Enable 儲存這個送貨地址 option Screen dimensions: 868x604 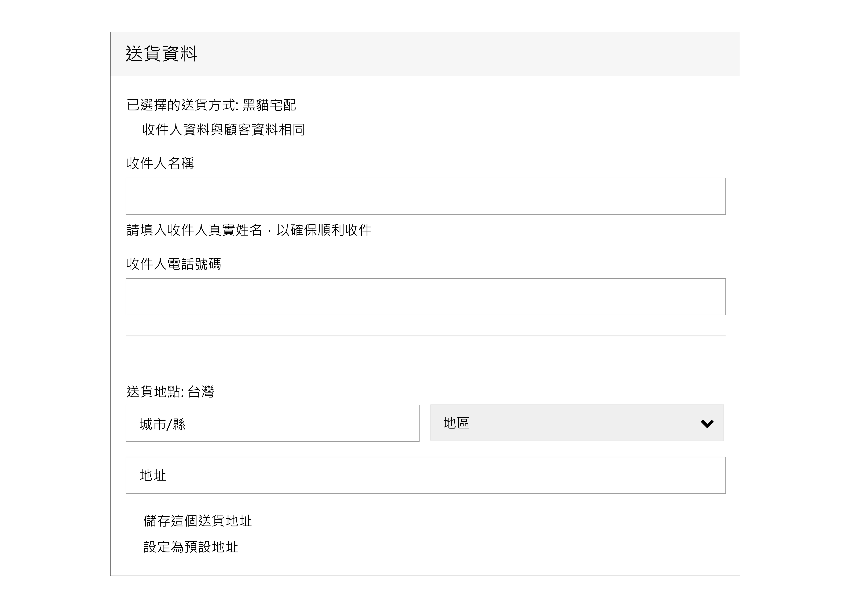[x=197, y=521]
